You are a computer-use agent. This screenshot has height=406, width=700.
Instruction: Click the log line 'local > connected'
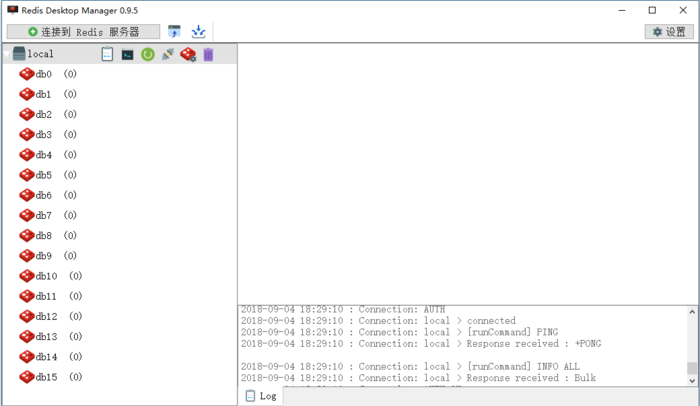(x=378, y=321)
